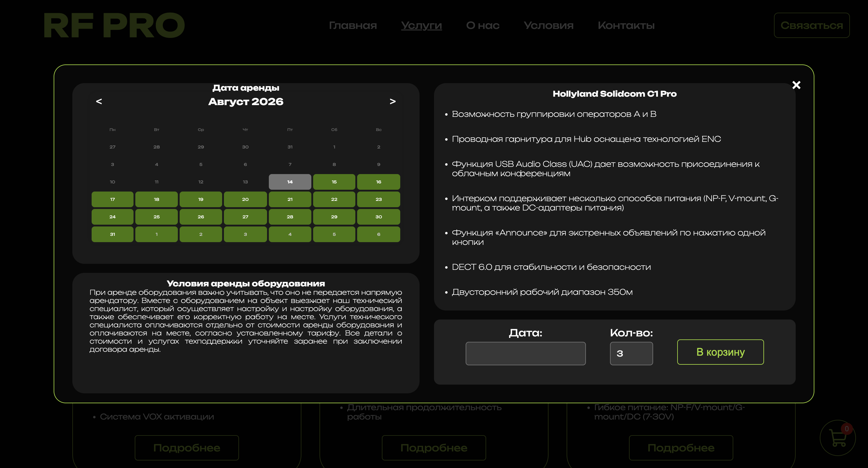This screenshot has width=868, height=468.
Task: Choose day 25 in the calendar
Action: pyautogui.click(x=156, y=217)
